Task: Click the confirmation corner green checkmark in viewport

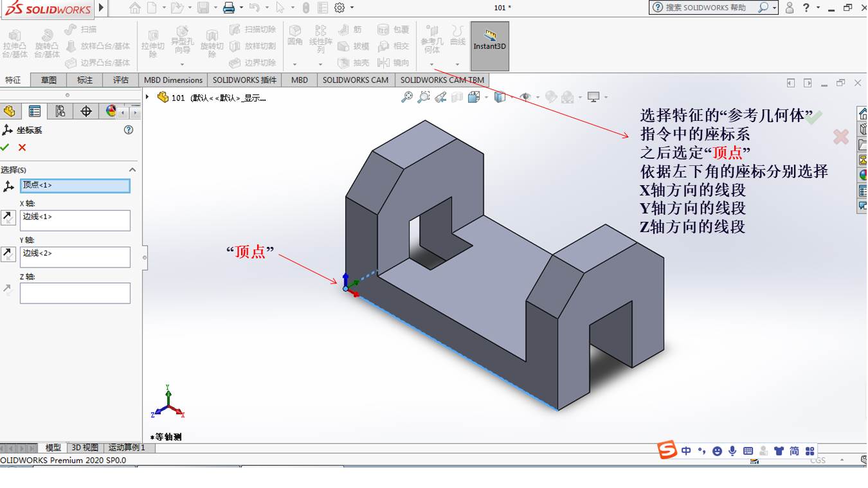Action: [x=813, y=117]
